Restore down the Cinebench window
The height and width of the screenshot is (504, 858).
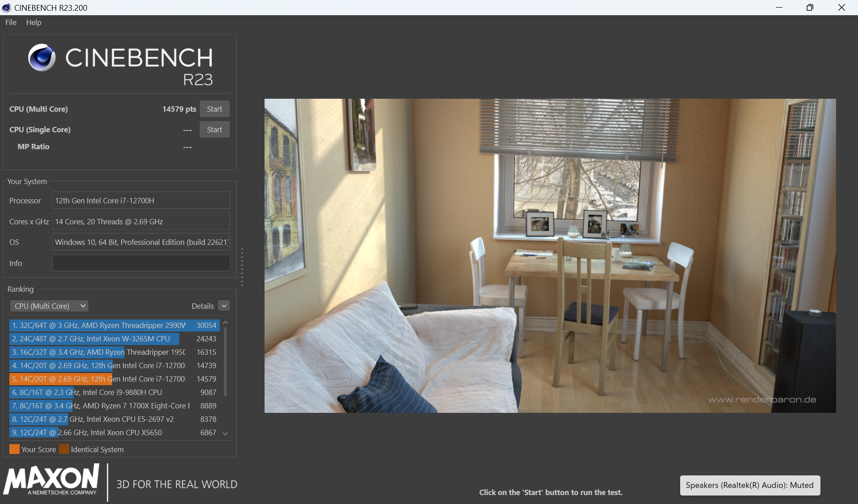(x=810, y=8)
